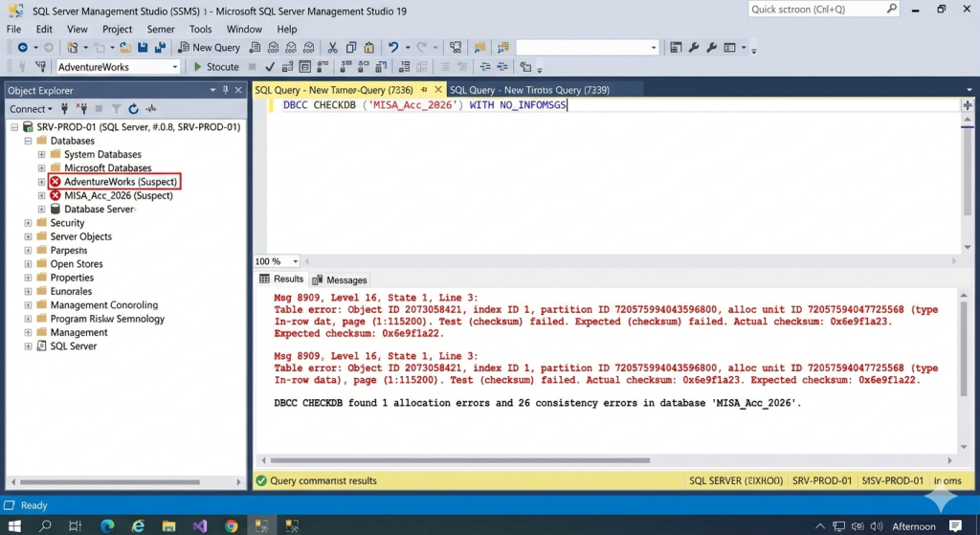Open the empty find combo box dropdown arrow
This screenshot has width=980, height=535.
[x=654, y=48]
